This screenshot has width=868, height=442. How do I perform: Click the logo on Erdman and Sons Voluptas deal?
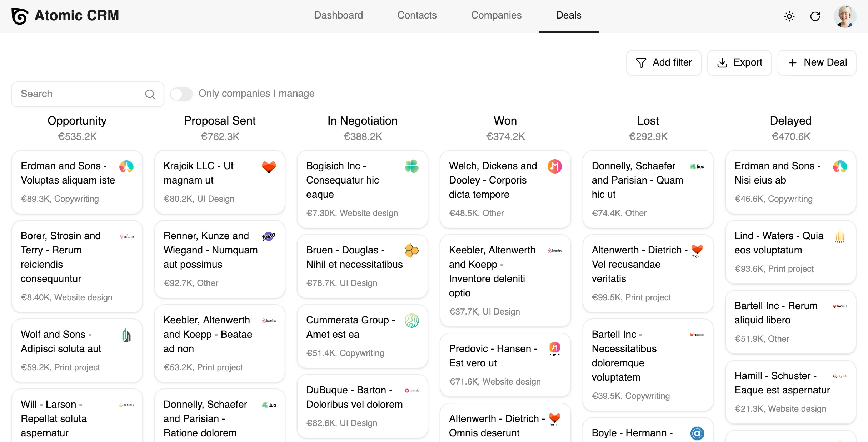(x=126, y=167)
